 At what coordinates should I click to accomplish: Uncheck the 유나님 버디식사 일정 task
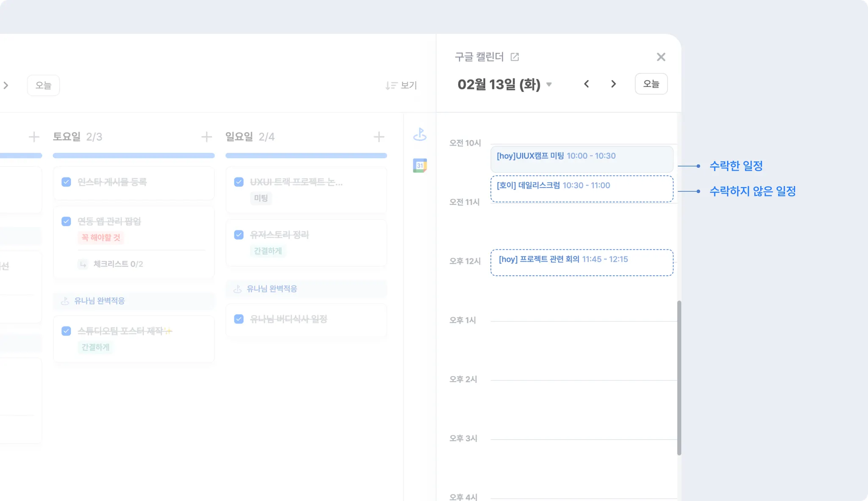(239, 319)
